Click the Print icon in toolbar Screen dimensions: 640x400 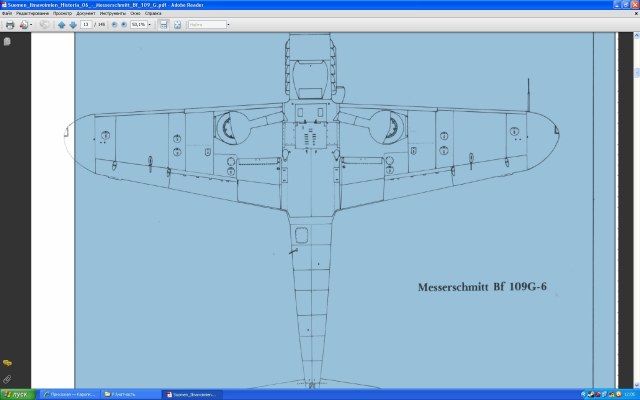pyautogui.click(x=10, y=24)
